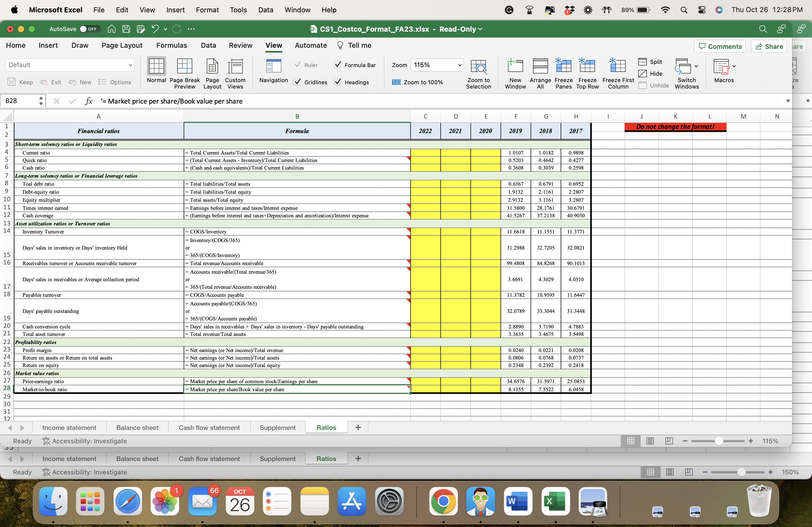
Task: Uncheck the Headings checkbox
Action: (338, 82)
